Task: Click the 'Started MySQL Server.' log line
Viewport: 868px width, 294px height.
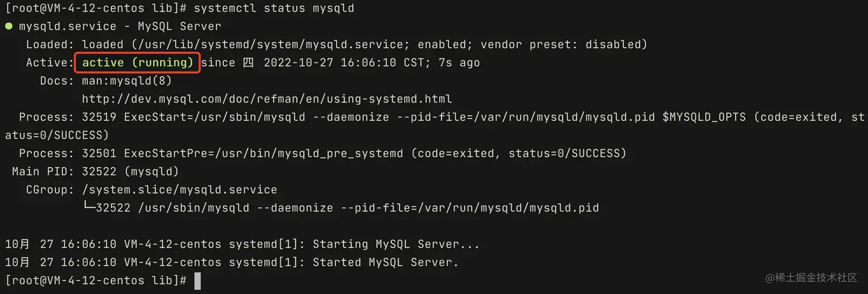Action: tap(385, 262)
